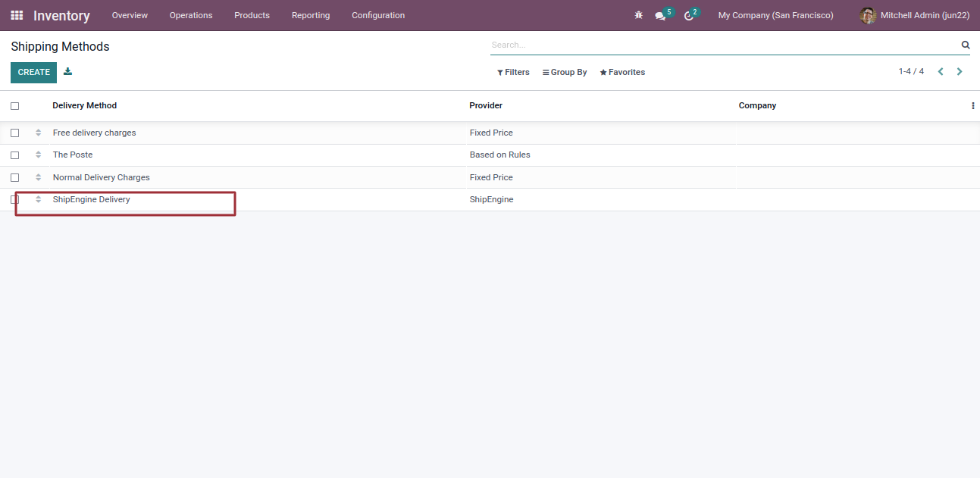980x478 pixels.
Task: Tick checkbox for Normal Delivery Charges
Action: (x=14, y=177)
